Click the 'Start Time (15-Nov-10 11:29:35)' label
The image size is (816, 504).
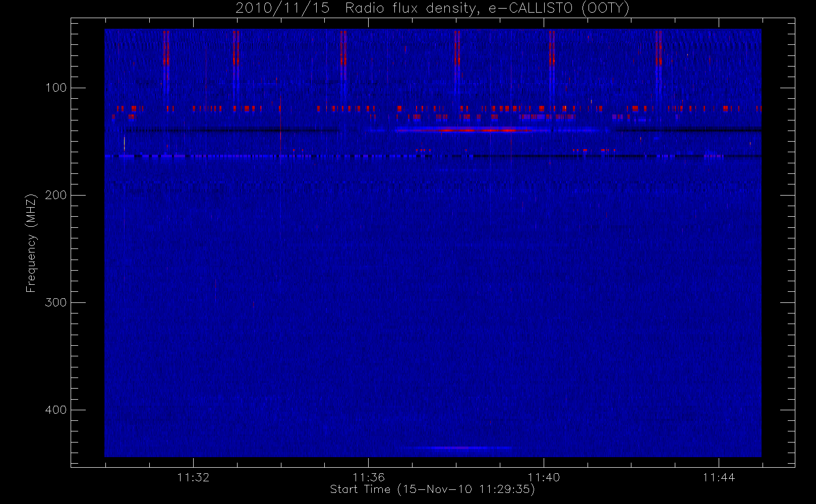[432, 489]
